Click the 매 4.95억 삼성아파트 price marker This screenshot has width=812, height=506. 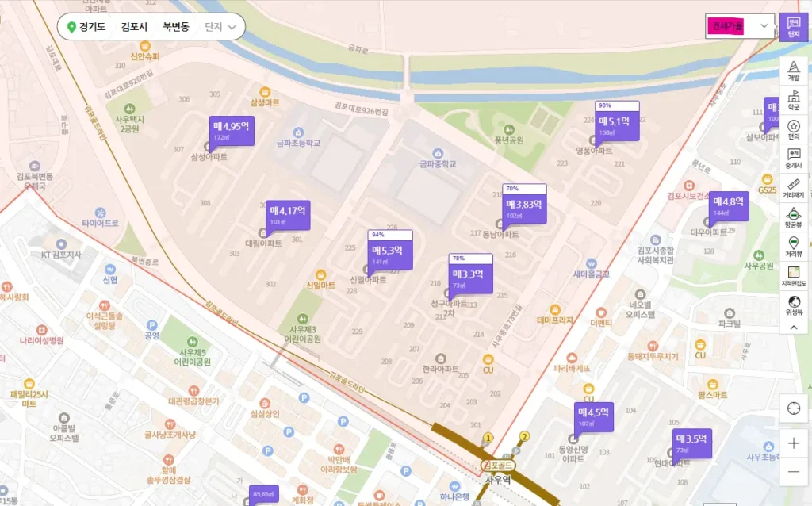point(231,129)
